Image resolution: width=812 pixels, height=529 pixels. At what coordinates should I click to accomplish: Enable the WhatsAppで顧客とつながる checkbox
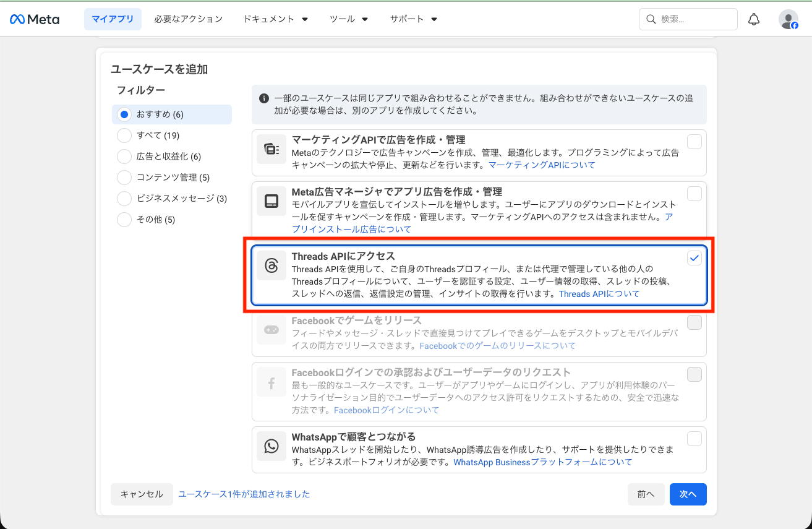[x=694, y=439]
